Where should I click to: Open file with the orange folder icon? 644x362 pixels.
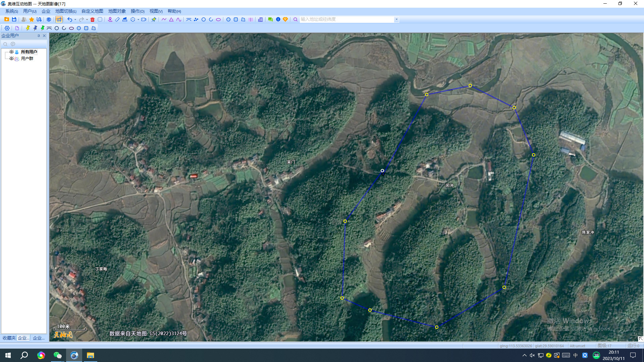[7, 19]
